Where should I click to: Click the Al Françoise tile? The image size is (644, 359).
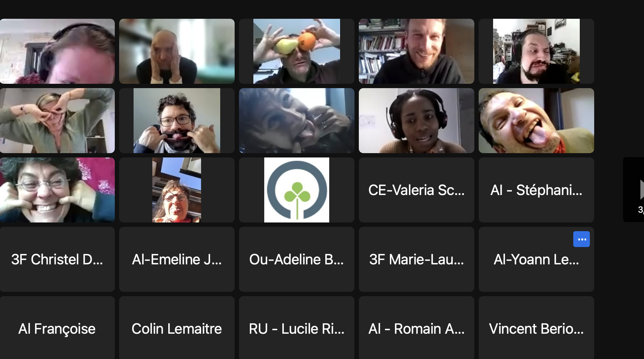click(57, 328)
